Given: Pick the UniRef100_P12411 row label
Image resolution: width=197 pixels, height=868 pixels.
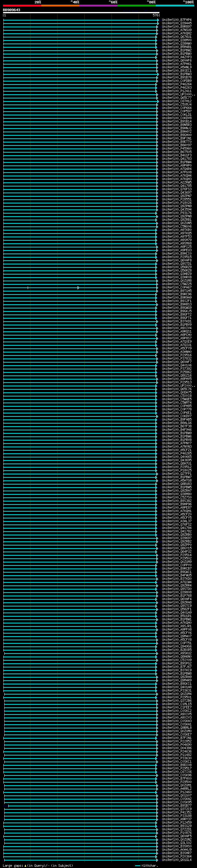Looking at the screenshot, I should coord(176,91).
